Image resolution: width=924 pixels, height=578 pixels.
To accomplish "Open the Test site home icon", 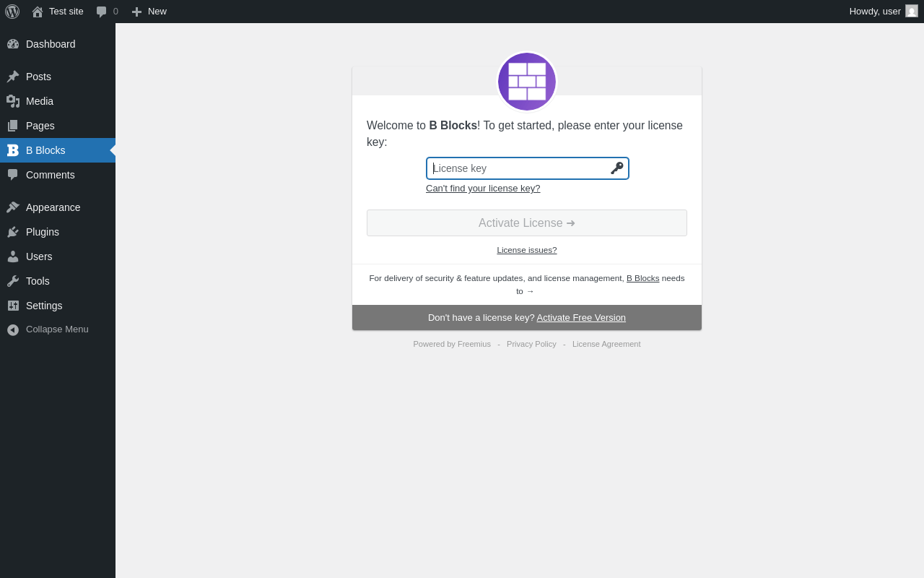I will [38, 12].
